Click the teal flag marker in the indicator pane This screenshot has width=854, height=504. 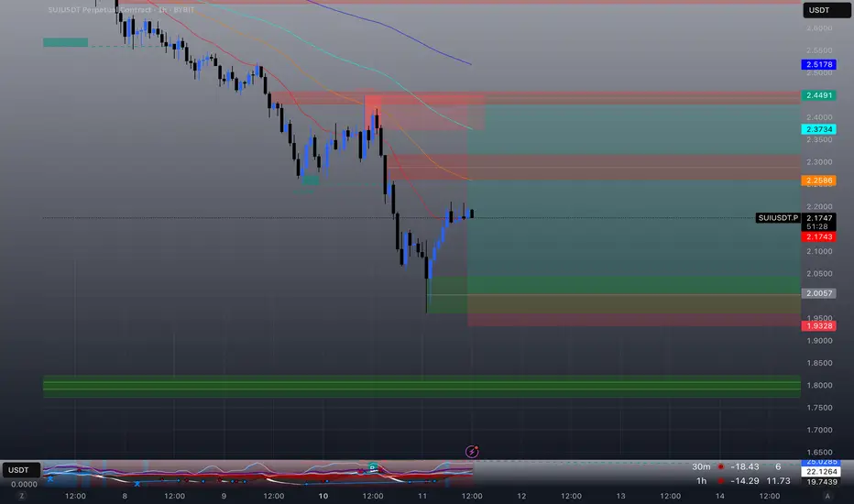tap(373, 467)
